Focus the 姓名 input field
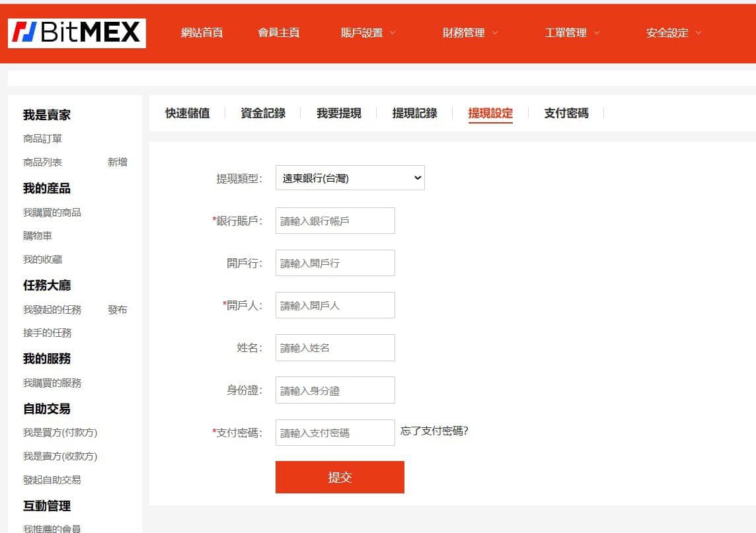Screen dimensions: 756x533 coord(335,347)
